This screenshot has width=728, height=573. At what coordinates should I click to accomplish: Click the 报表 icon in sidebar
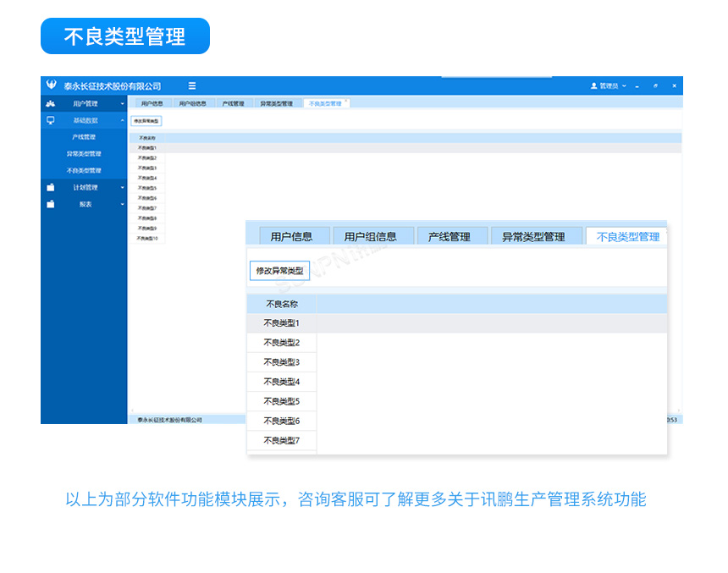pos(50,205)
